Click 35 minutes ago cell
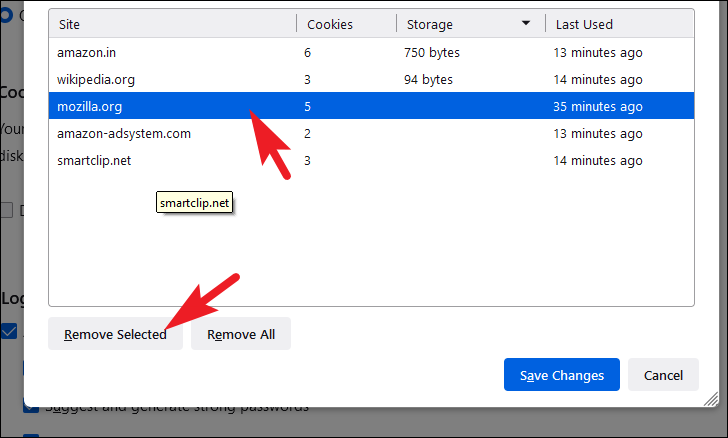Viewport: 728px width, 438px height. [598, 106]
